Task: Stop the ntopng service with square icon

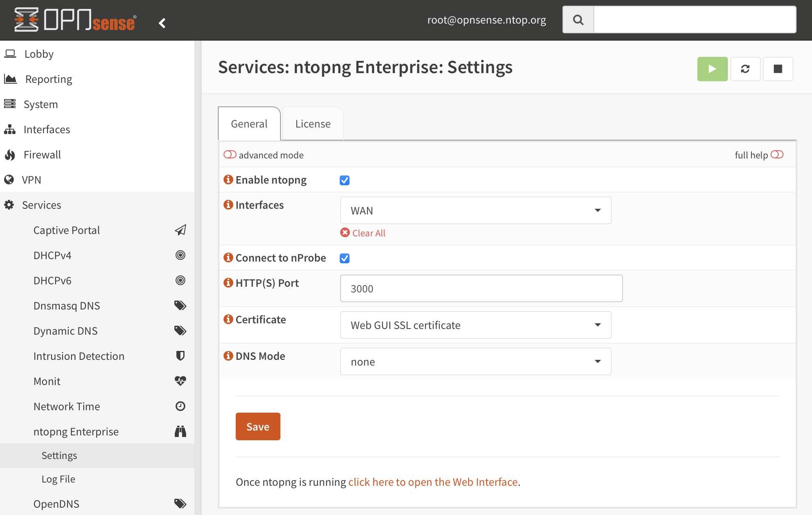Action: point(777,69)
